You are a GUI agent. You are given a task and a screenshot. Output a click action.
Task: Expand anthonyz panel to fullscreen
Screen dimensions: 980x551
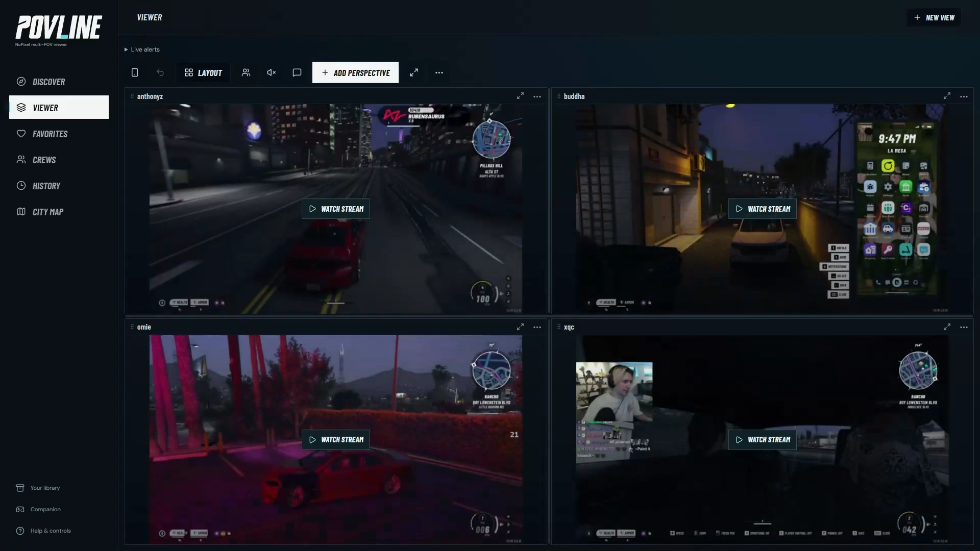click(x=520, y=96)
